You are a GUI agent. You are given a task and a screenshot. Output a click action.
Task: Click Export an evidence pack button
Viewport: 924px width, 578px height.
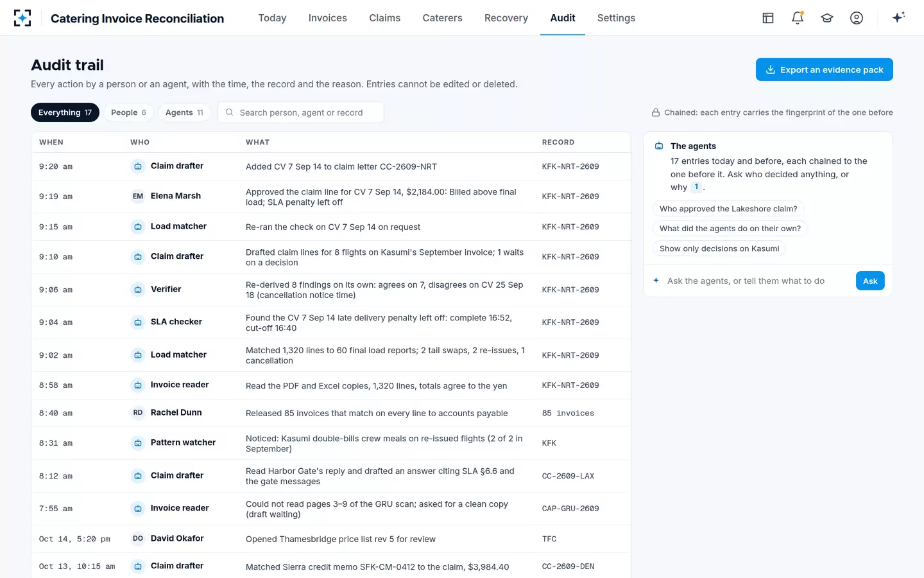point(824,69)
